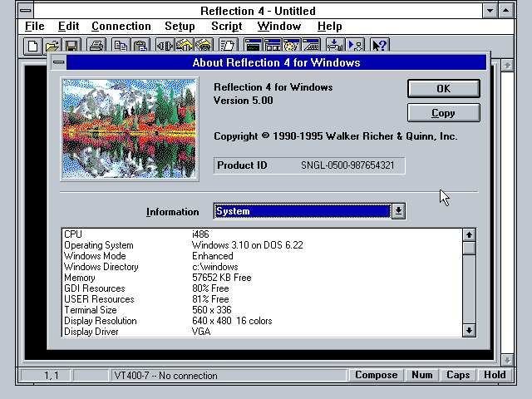Click the info list scroll down arrow

pyautogui.click(x=469, y=330)
